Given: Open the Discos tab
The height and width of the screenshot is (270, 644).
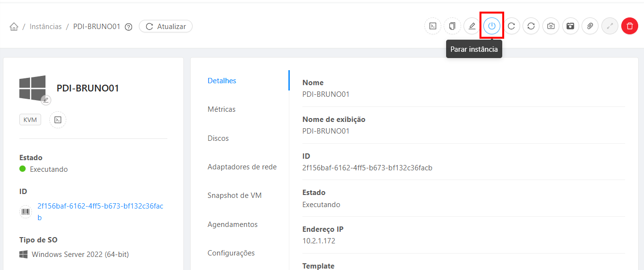Looking at the screenshot, I should 218,138.
